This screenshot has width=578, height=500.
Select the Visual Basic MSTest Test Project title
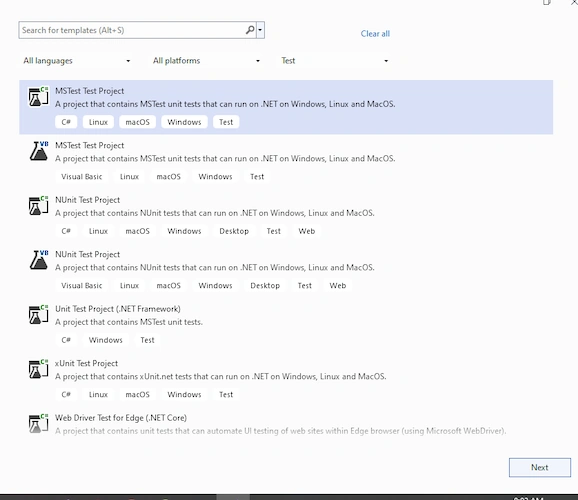(x=90, y=145)
